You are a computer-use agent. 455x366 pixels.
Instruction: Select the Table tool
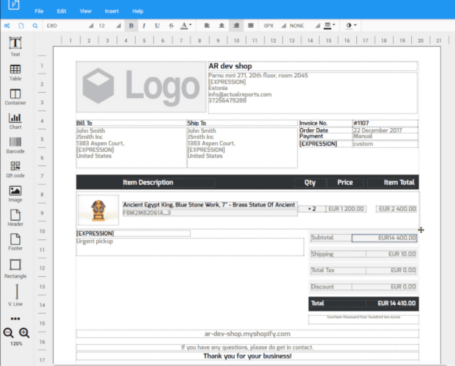click(x=15, y=72)
